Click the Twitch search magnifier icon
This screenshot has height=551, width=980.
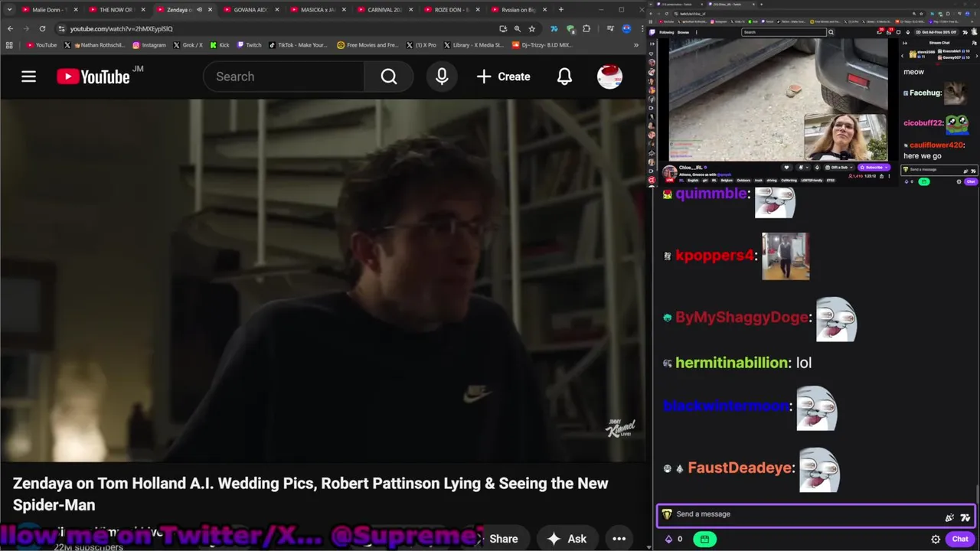[x=831, y=32]
